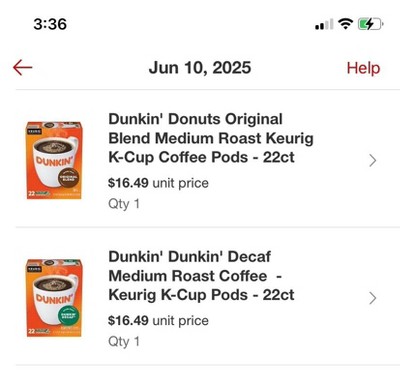Image resolution: width=400 pixels, height=375 pixels.
Task: Select Dunkin' Donuts Original Blend title
Action: click(x=211, y=138)
